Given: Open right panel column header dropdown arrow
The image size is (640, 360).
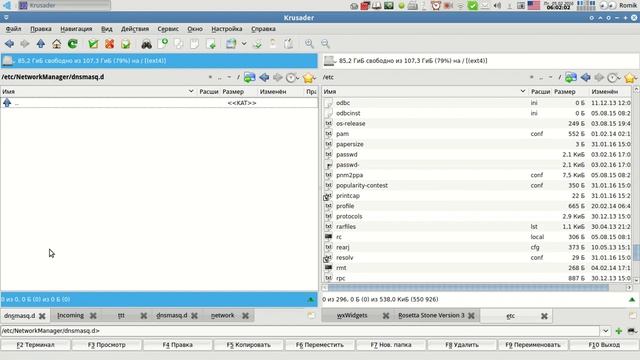Looking at the screenshot, I should pyautogui.click(x=523, y=91).
